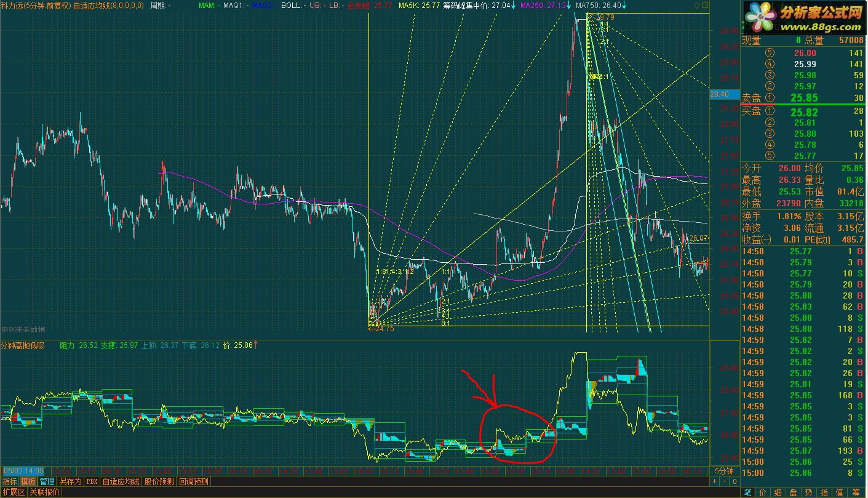Image resolution: width=868 pixels, height=498 pixels.
Task: Click the sell level ⑤ price 26.00
Action: pyautogui.click(x=805, y=53)
